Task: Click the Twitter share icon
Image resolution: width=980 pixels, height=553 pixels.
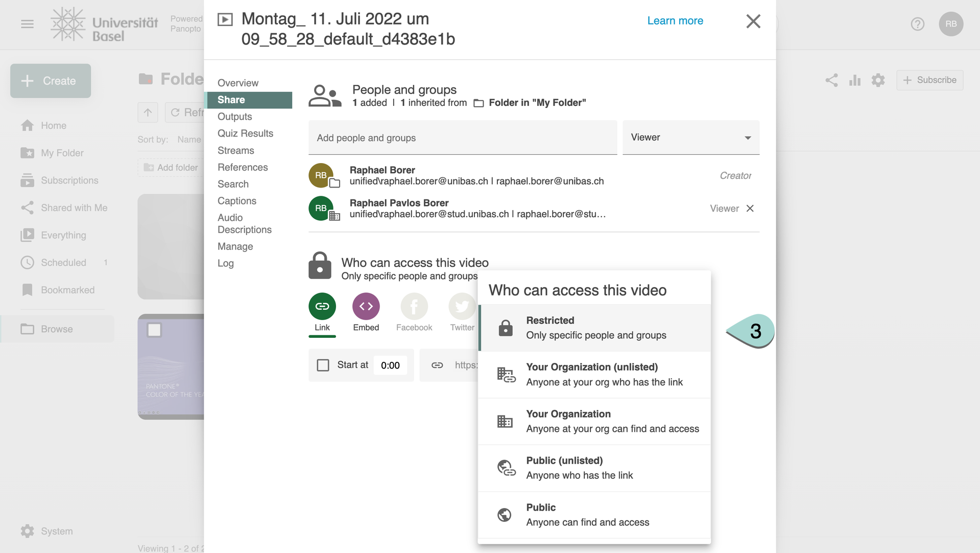Action: pos(462,306)
